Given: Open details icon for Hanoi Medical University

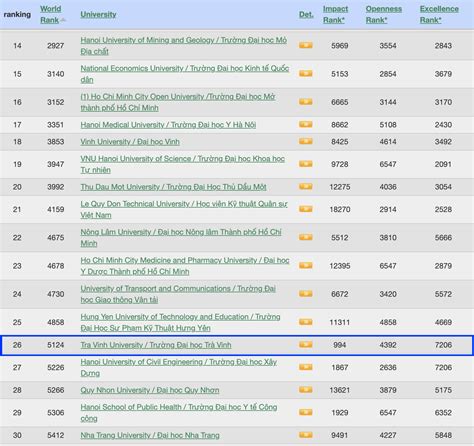Looking at the screenshot, I should [306, 124].
